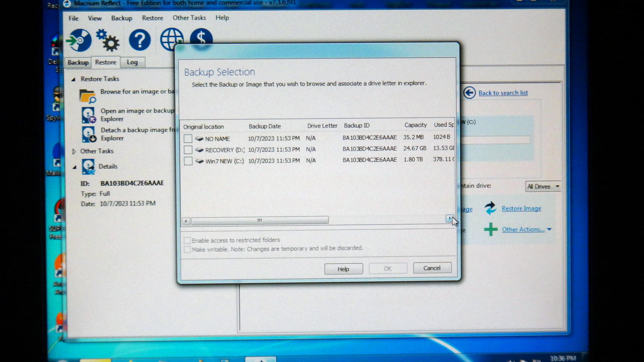Viewport: 644px width, 362px height.
Task: Click the Restore Image arrows icon
Action: coord(491,208)
